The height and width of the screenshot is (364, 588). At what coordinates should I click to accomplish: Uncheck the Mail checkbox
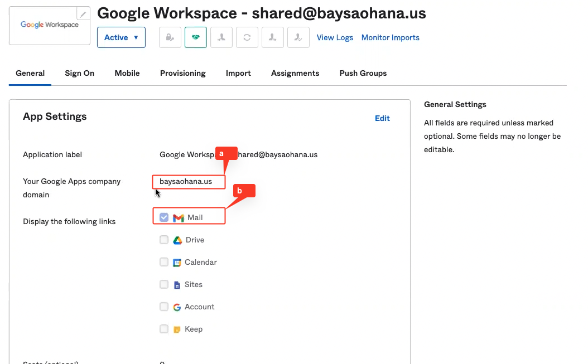coord(164,217)
